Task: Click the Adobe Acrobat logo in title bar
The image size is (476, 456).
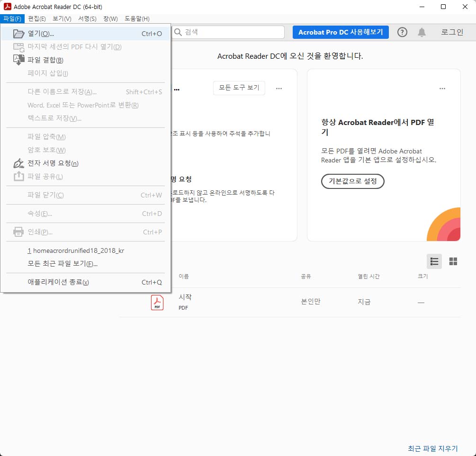Action: coord(7,6)
